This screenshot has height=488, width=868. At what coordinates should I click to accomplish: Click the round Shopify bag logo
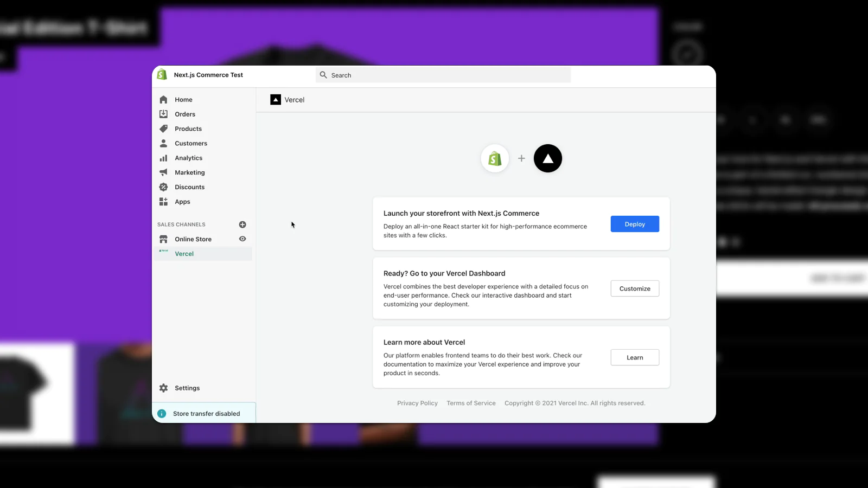click(495, 158)
